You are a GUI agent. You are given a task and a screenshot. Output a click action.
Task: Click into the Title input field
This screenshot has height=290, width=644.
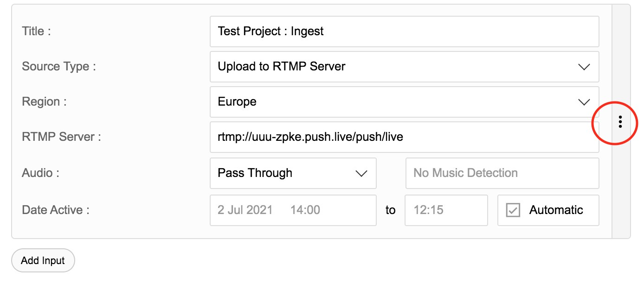[x=404, y=32]
